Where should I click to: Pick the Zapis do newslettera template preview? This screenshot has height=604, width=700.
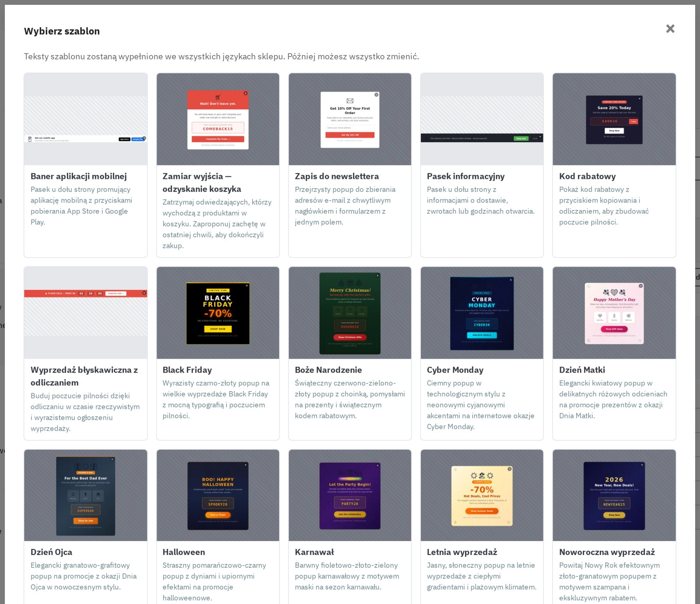(x=350, y=119)
